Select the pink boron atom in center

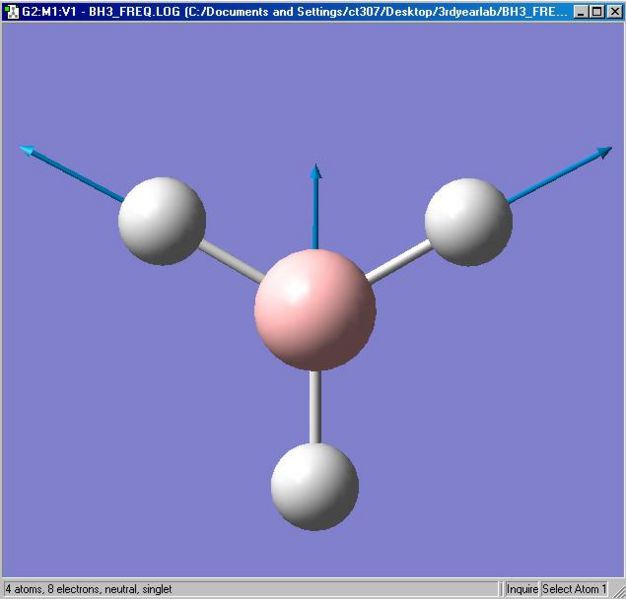[315, 309]
